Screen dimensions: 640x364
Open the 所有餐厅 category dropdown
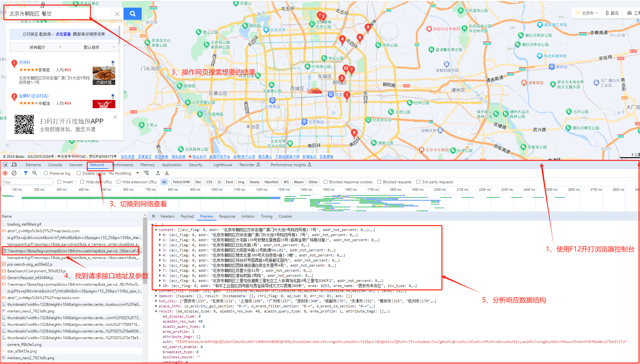coord(38,47)
